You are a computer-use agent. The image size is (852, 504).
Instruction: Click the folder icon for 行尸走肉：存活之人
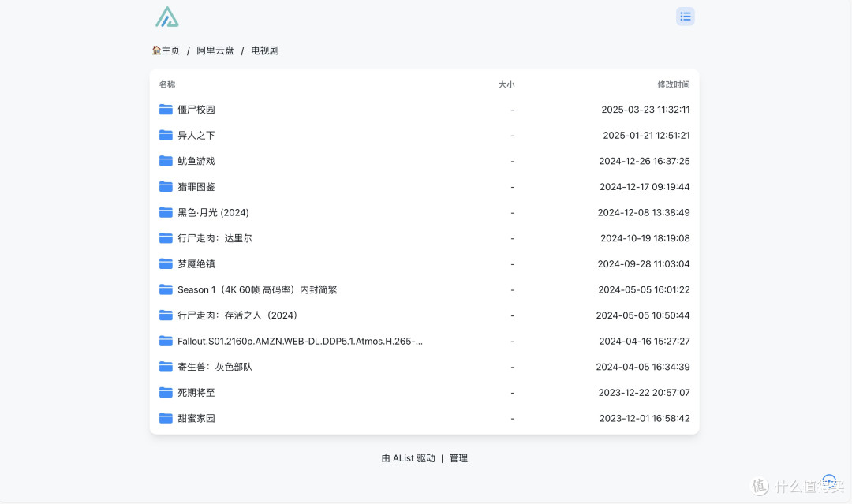tap(166, 315)
